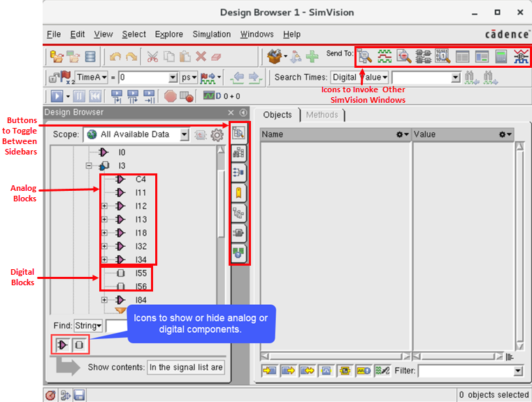This screenshot has height=402, width=532.
Task: Click the copy icon in toolbar
Action: [169, 57]
